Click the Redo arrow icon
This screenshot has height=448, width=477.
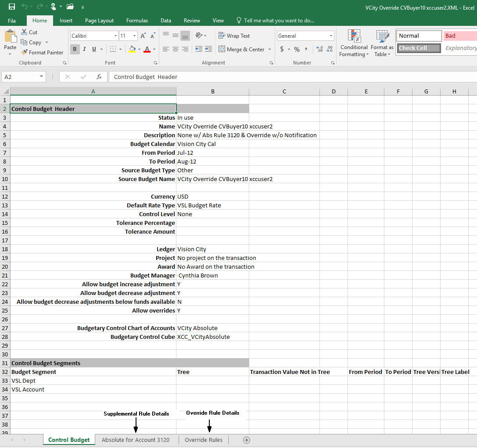pyautogui.click(x=40, y=7)
